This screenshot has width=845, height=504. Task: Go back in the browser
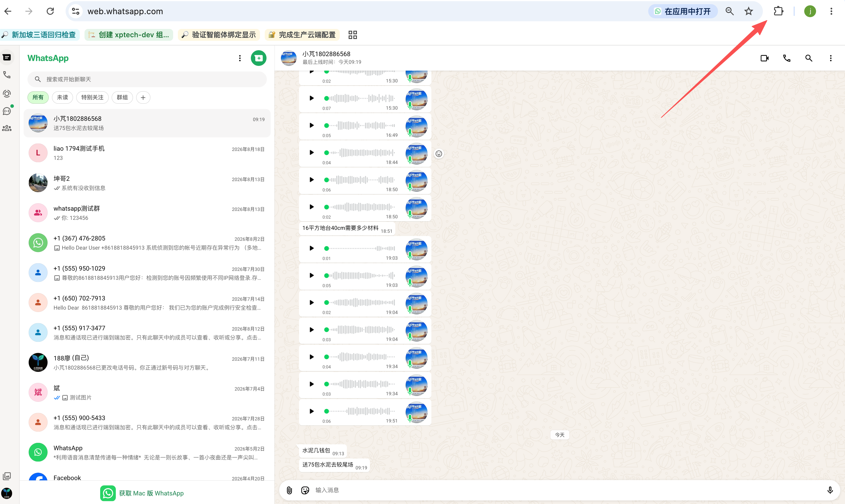(x=8, y=11)
